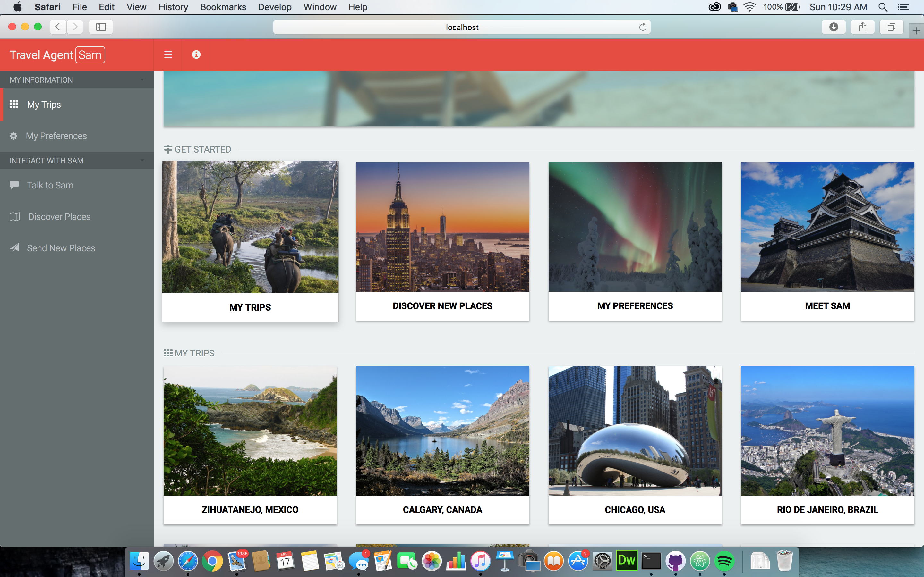The height and width of the screenshot is (577, 924).
Task: Open the Bookmarks menu
Action: tap(223, 7)
